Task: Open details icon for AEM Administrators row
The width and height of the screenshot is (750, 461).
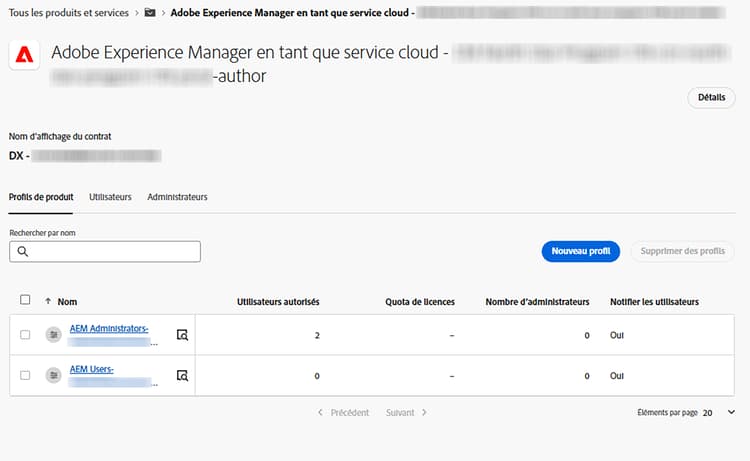Action: pyautogui.click(x=182, y=335)
